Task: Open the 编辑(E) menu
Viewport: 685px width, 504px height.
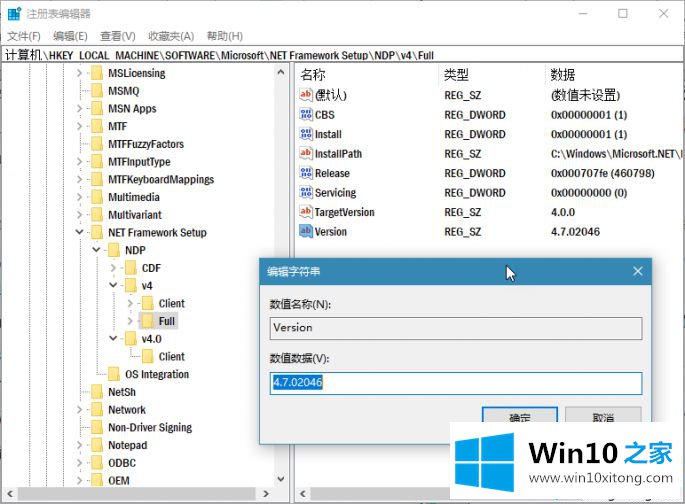Action: point(70,36)
